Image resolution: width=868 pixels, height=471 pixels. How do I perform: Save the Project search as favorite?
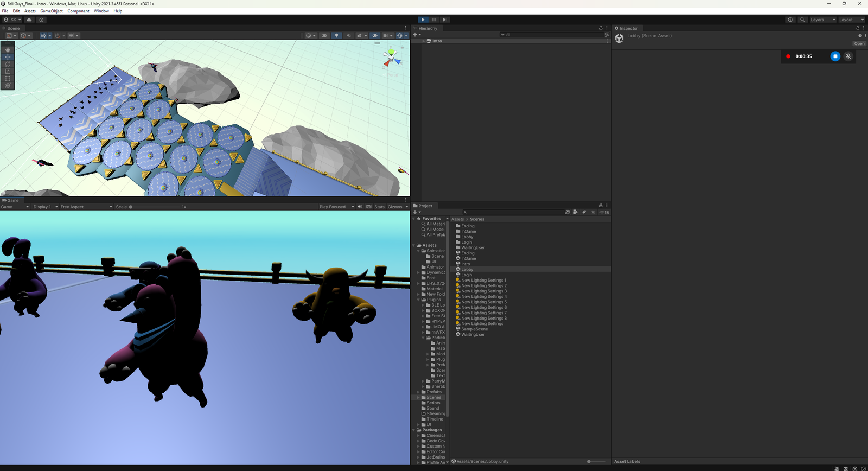click(593, 212)
